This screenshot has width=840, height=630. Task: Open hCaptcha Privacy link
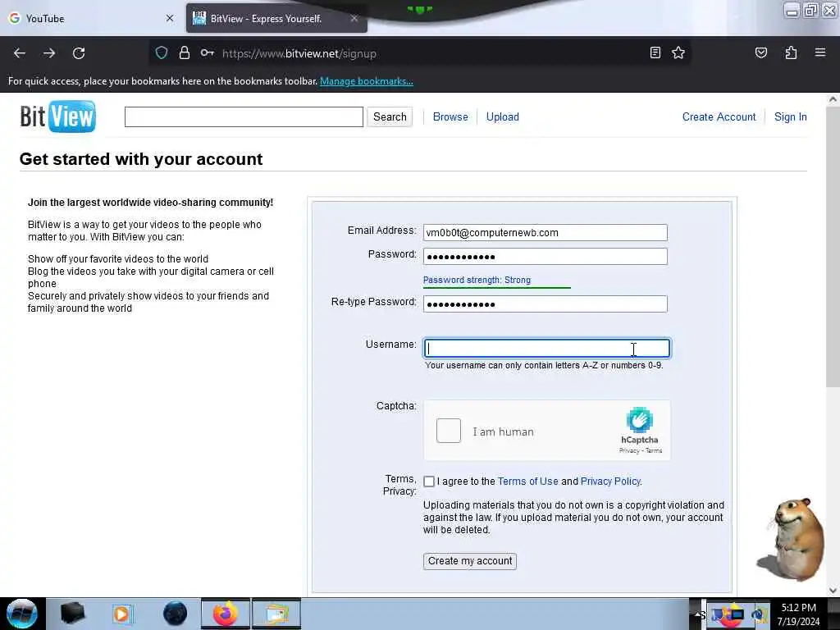point(629,450)
